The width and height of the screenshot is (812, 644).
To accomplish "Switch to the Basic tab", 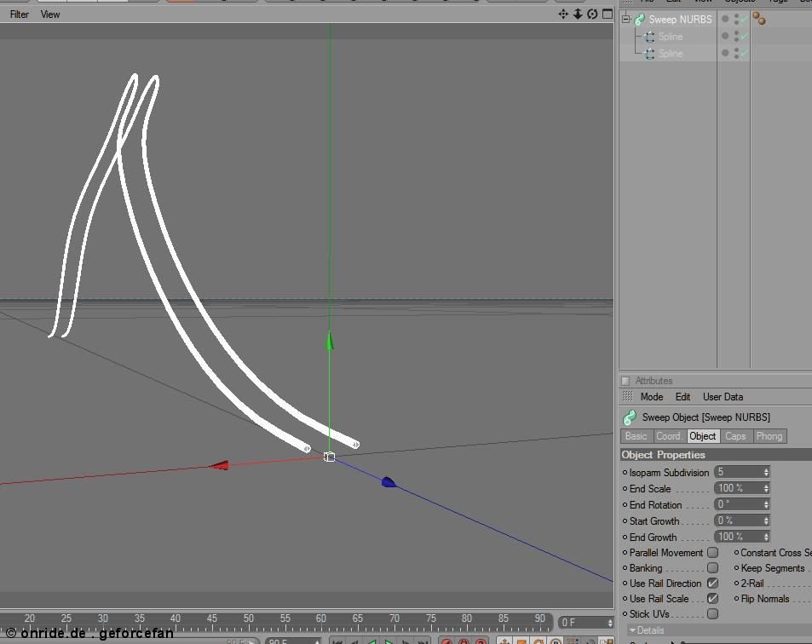I will tap(636, 436).
